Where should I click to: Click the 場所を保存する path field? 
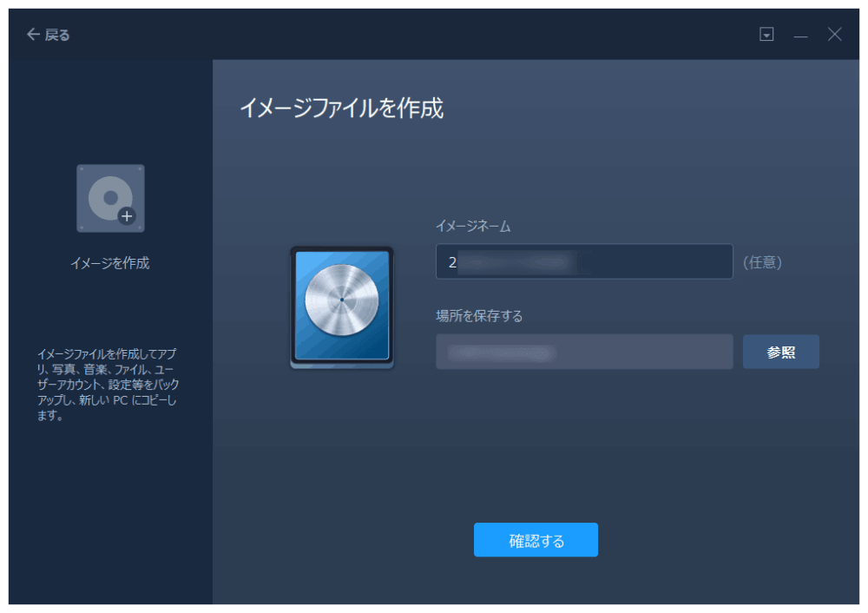coord(583,351)
